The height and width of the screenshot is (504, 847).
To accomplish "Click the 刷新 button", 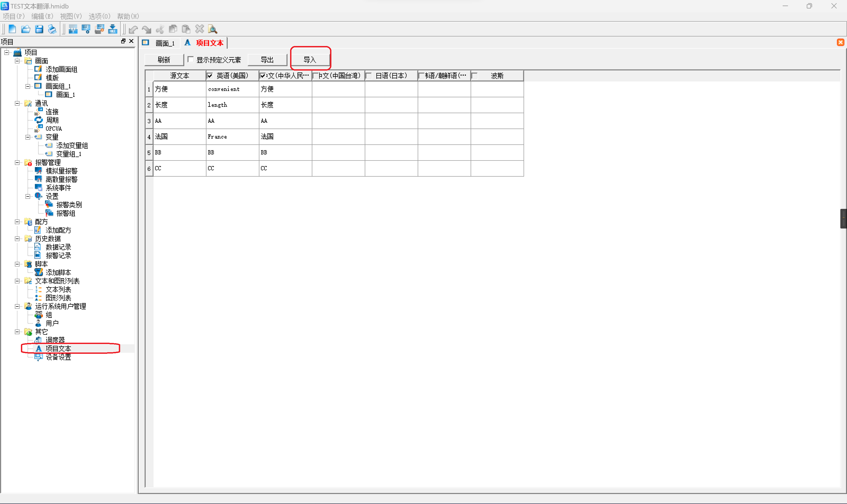I will 164,60.
